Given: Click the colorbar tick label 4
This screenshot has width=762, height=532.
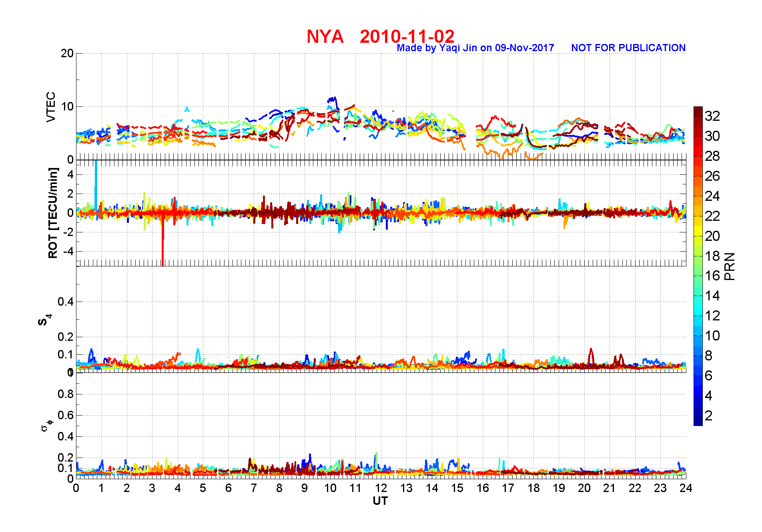Looking at the screenshot, I should (x=709, y=396).
